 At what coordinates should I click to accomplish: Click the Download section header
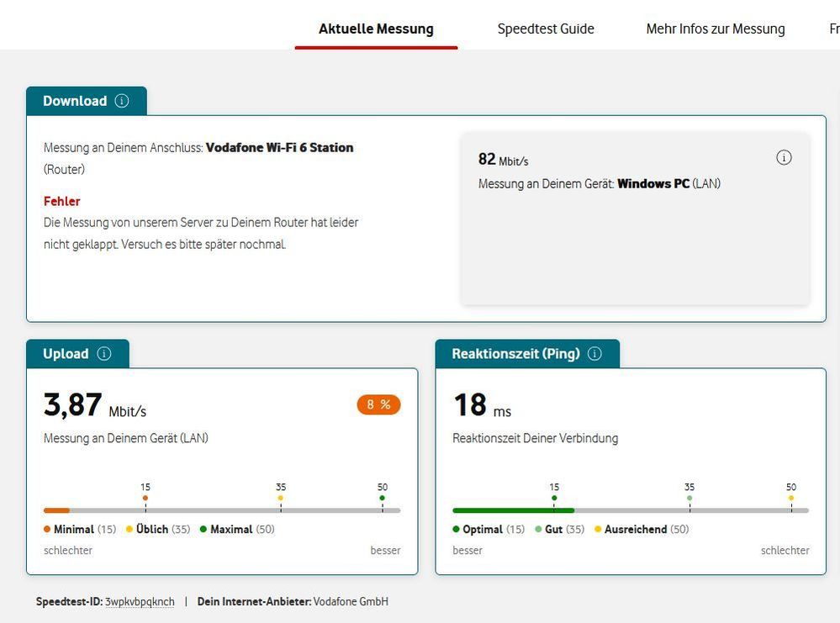75,101
